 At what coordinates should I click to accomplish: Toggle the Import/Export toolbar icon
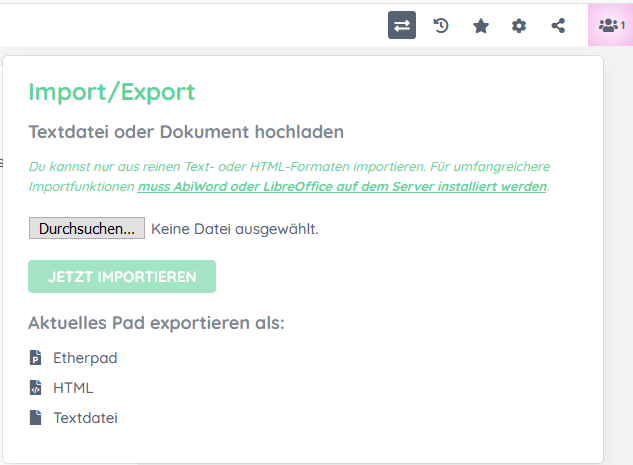(x=402, y=25)
